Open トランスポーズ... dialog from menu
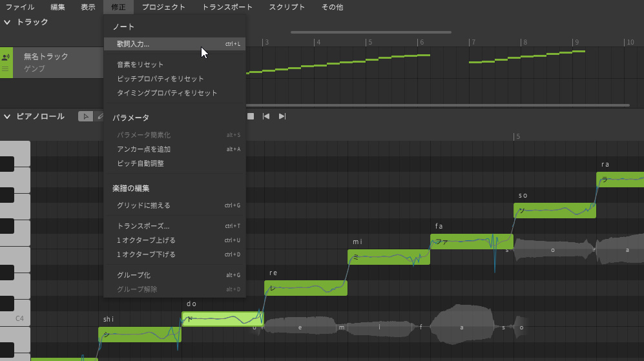Image resolution: width=644 pixels, height=361 pixels. coord(174,226)
